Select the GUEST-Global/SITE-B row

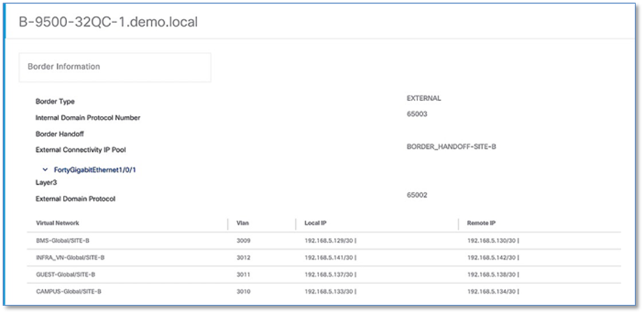click(324, 274)
